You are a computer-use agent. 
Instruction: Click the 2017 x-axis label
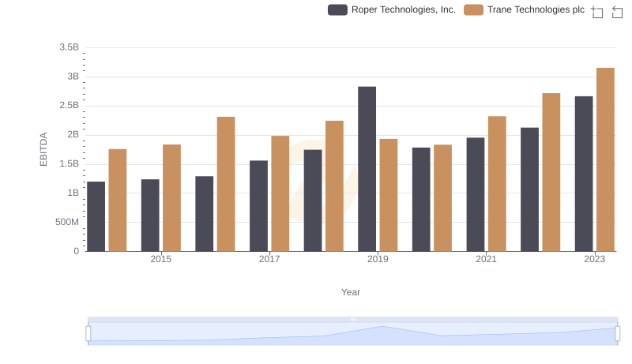click(x=269, y=259)
